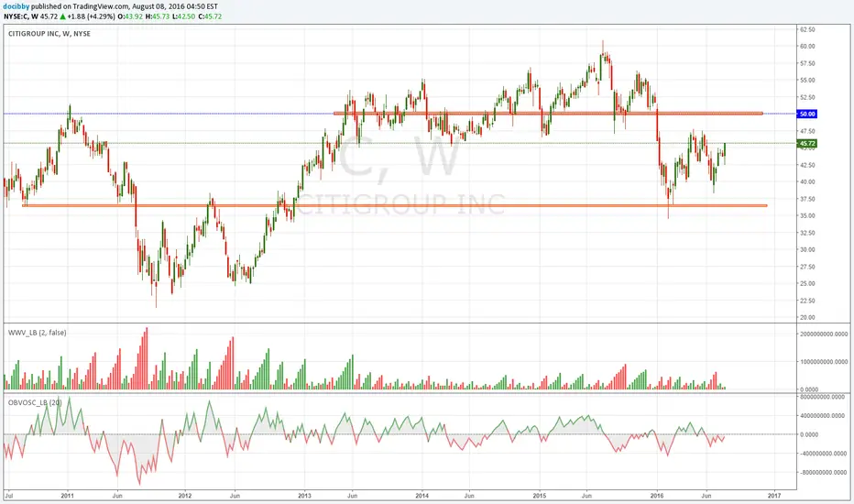This screenshot has height=504, width=854.
Task: Open the docibby author link
Action: pos(16,6)
